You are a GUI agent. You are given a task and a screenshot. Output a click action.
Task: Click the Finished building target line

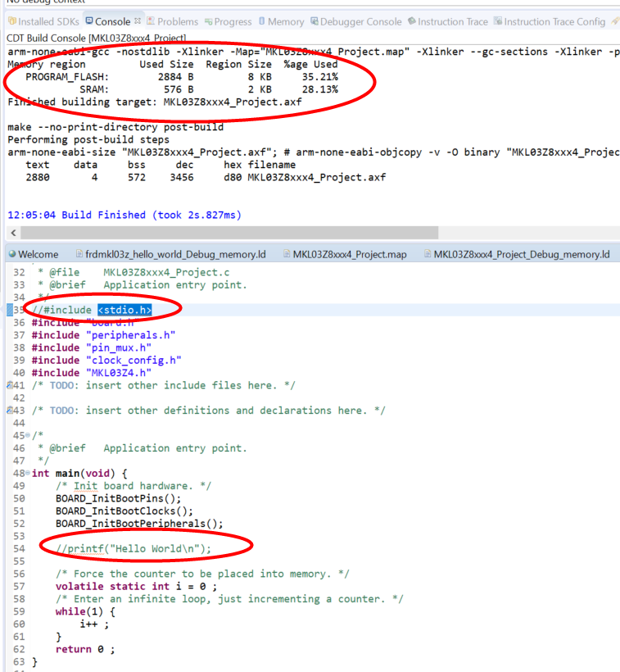(155, 102)
